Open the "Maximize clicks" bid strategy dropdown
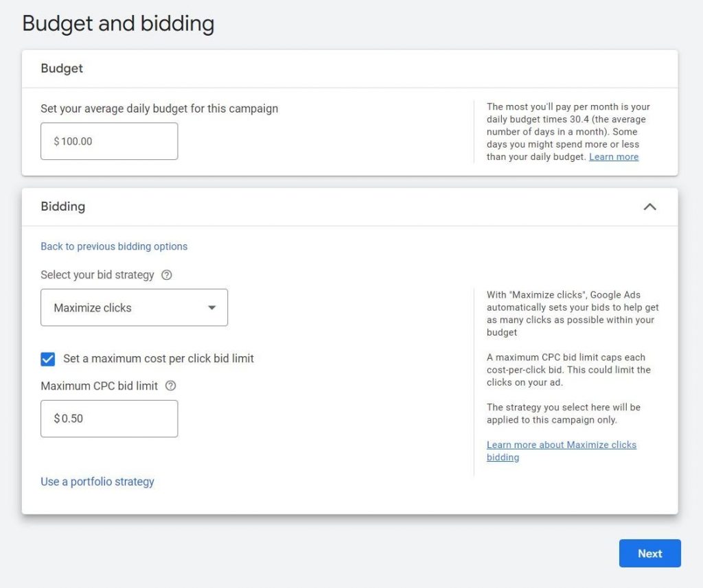The width and height of the screenshot is (703, 588). click(134, 307)
